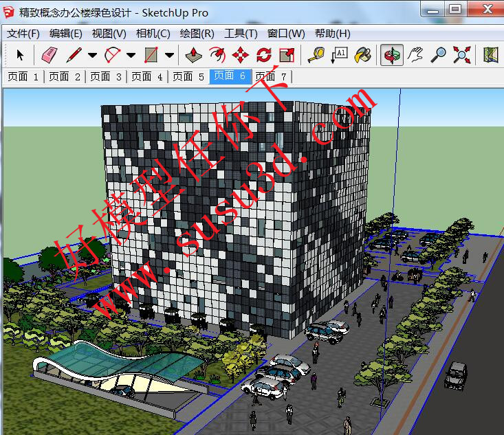Open the 绘图(R) menu

(197, 34)
